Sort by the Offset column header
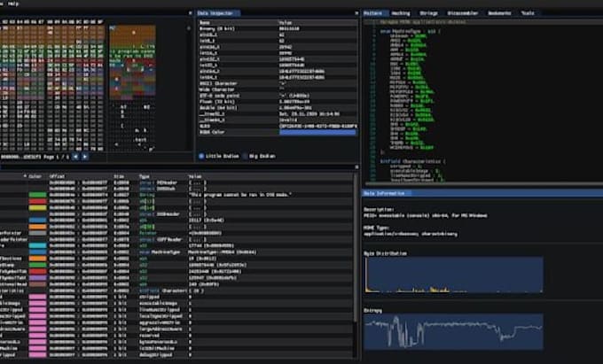This screenshot has height=364, width=603. (57, 176)
